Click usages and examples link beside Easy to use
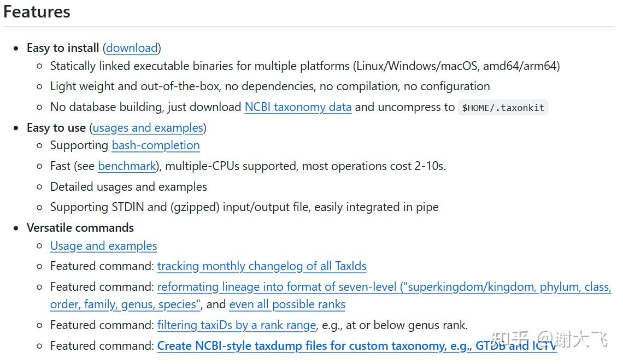 [x=148, y=128]
